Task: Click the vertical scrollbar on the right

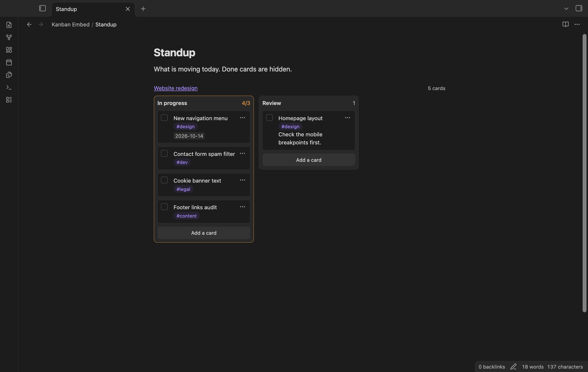Action: click(584, 173)
